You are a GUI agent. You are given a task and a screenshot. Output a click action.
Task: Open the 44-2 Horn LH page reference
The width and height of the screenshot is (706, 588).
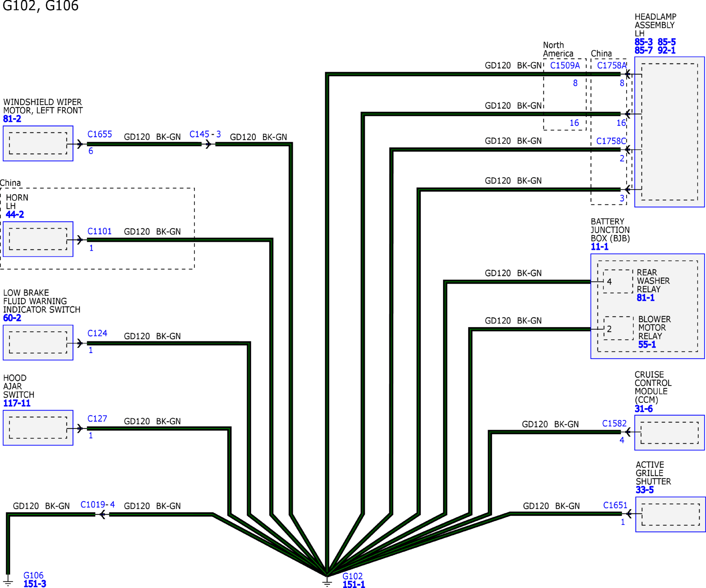coord(15,214)
